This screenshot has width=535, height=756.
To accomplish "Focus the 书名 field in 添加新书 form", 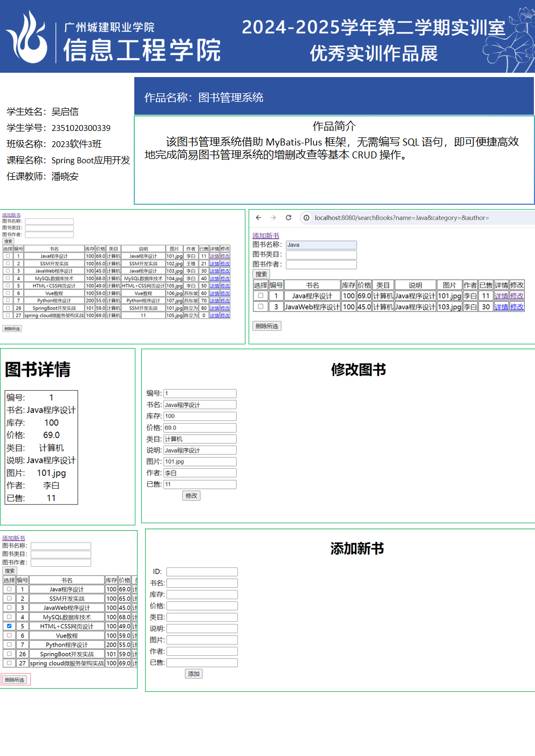I will (202, 583).
